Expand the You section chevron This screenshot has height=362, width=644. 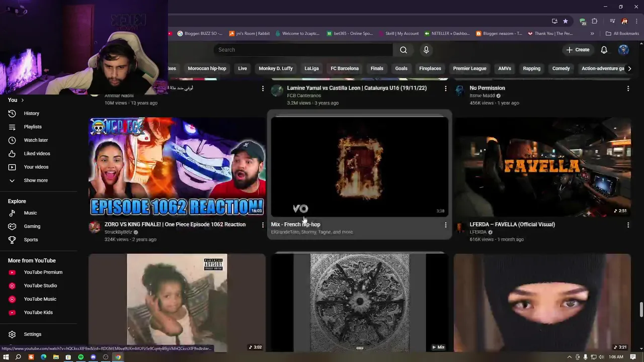point(22,100)
